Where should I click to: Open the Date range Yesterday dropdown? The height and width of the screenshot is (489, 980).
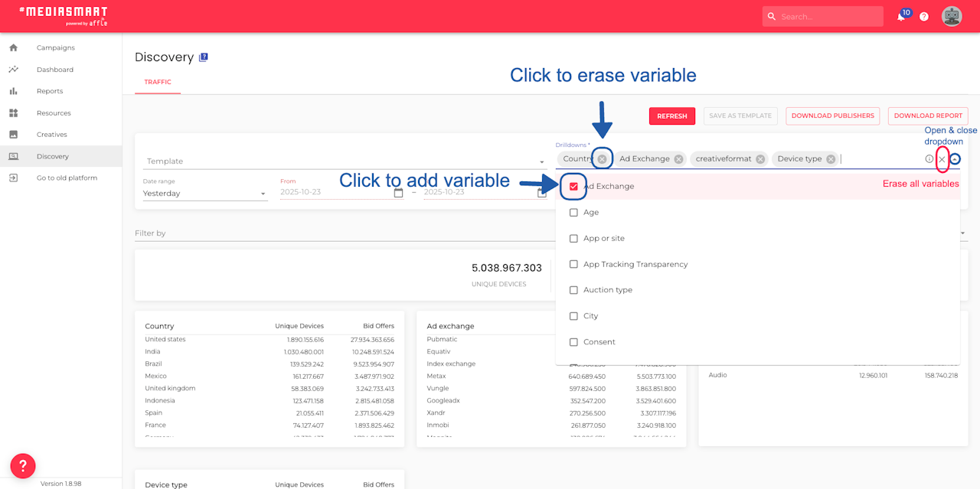(x=204, y=194)
